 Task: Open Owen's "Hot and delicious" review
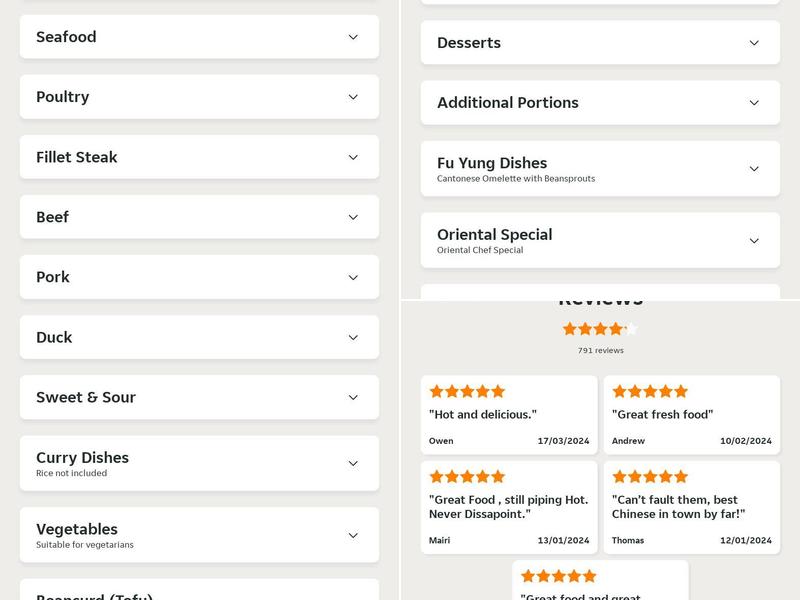509,414
